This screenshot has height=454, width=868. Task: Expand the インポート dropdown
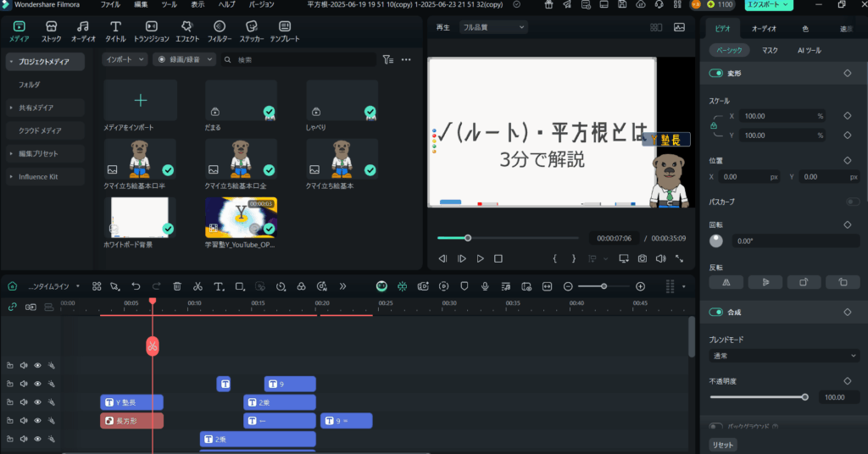coord(124,60)
